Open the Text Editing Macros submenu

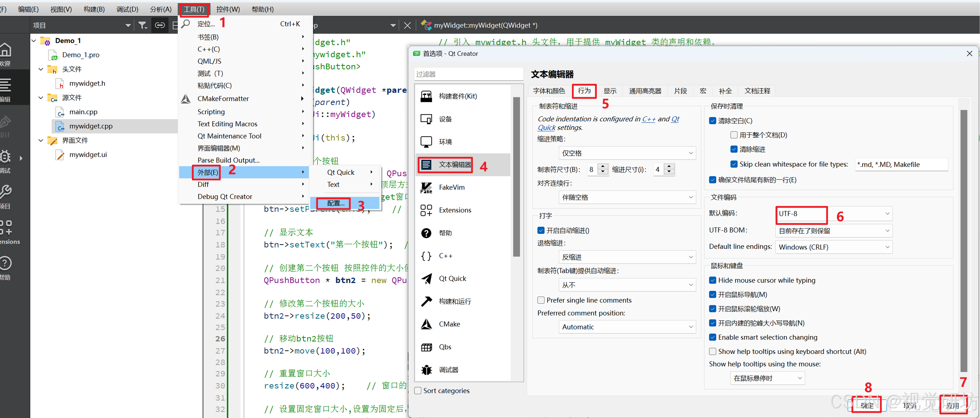coord(227,124)
